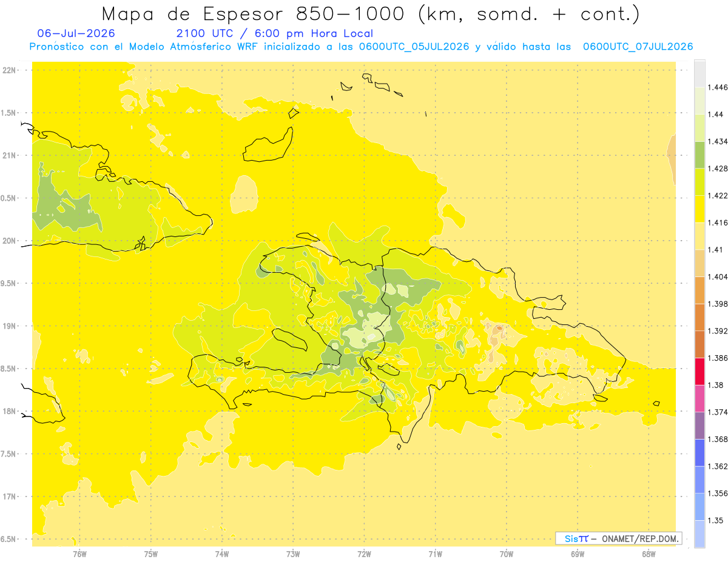Click the longitude label '72W'
Viewport: 728px width, 562px height.
pyautogui.click(x=365, y=554)
